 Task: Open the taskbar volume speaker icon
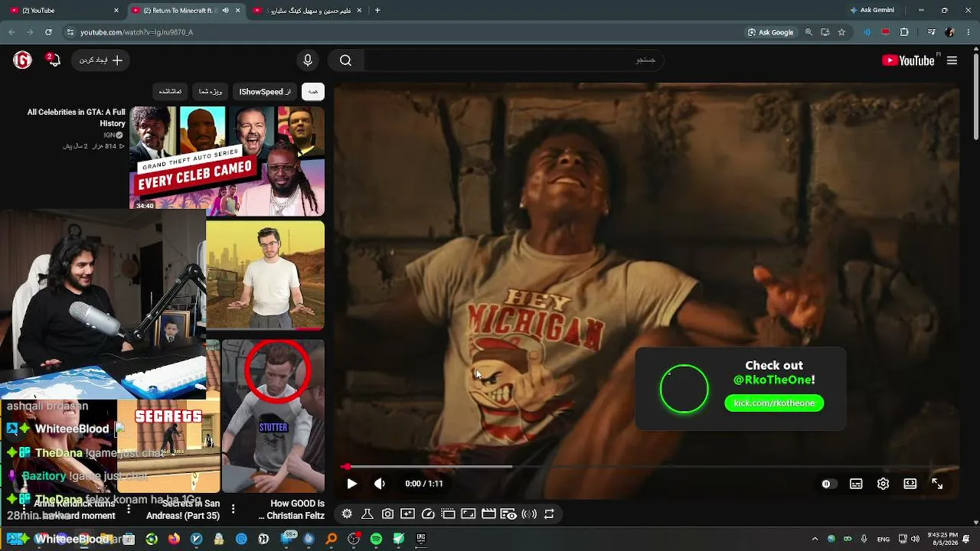(915, 539)
